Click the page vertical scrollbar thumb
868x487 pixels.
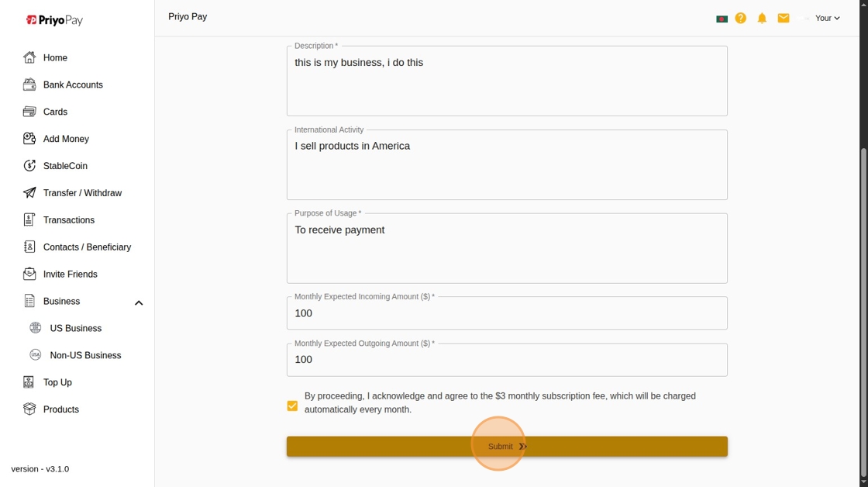coord(863,310)
